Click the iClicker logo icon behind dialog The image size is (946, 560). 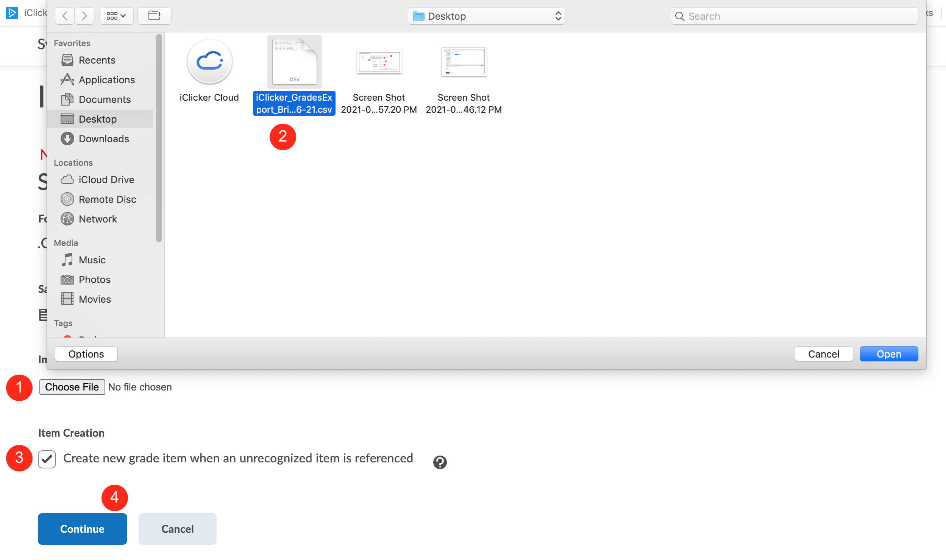click(x=12, y=13)
